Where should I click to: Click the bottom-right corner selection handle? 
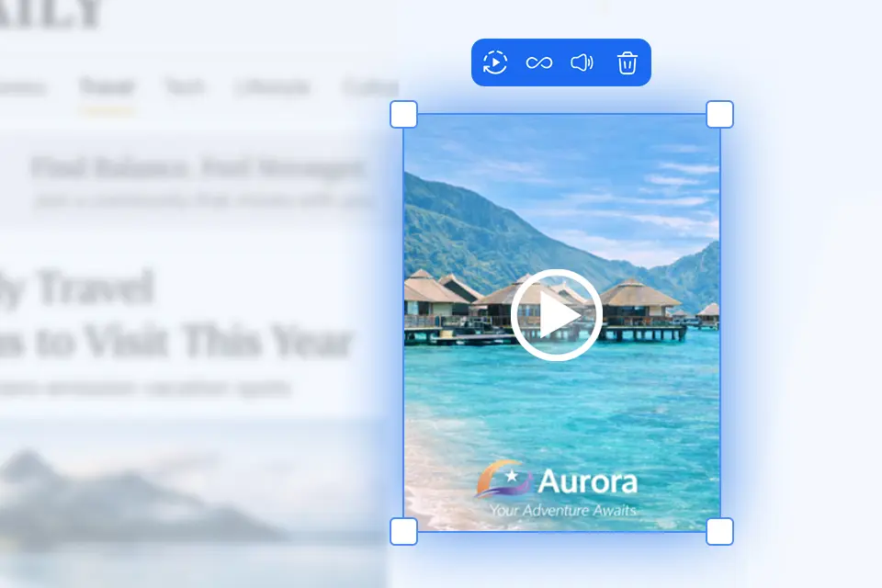click(x=720, y=531)
